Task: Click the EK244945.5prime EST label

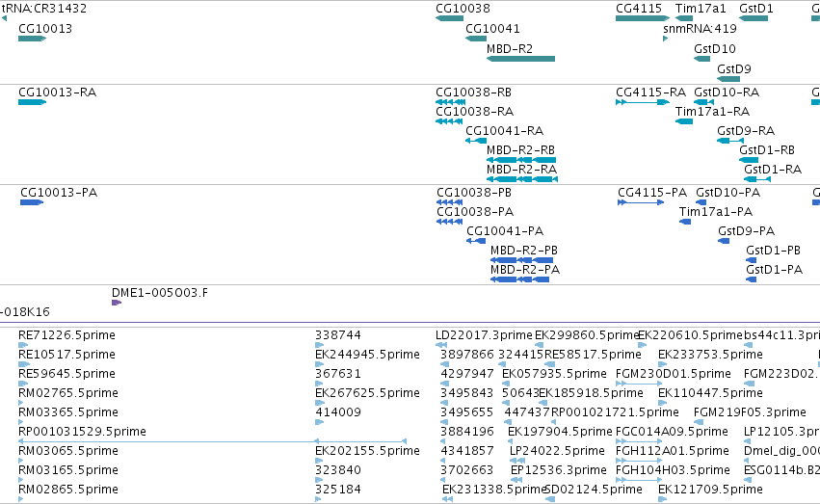Action: (367, 355)
